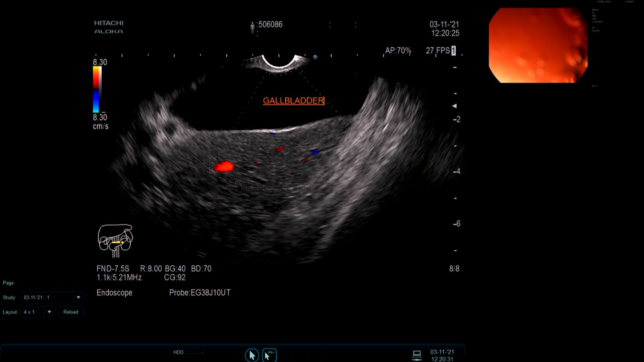Viewport: 644px width, 362px height.
Task: Click the HDD storage indicator
Action: coord(178,352)
